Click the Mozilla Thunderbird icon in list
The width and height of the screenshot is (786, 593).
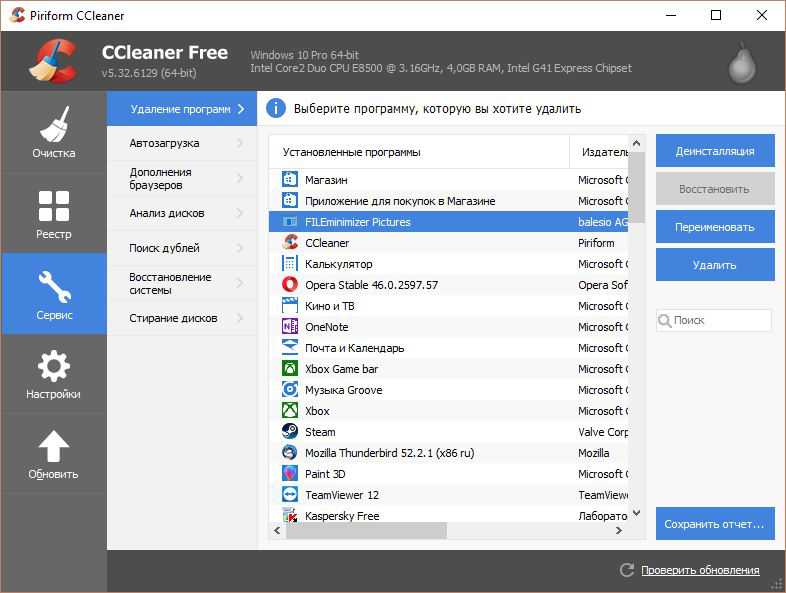289,453
